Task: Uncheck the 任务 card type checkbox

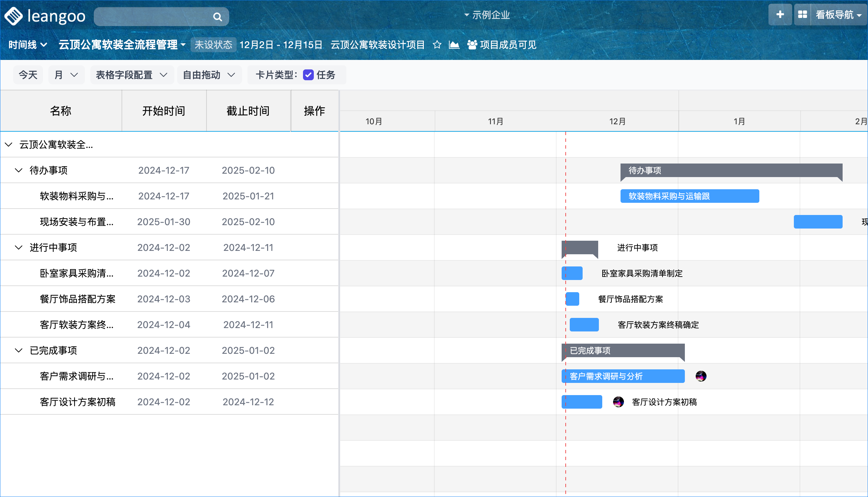Action: point(308,75)
